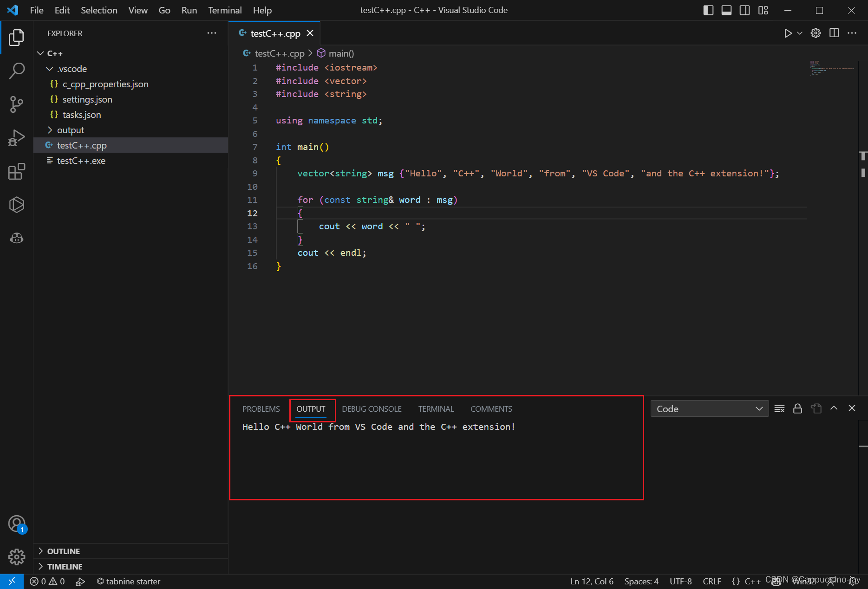
Task: Open the Run and Debug view
Action: (17, 138)
